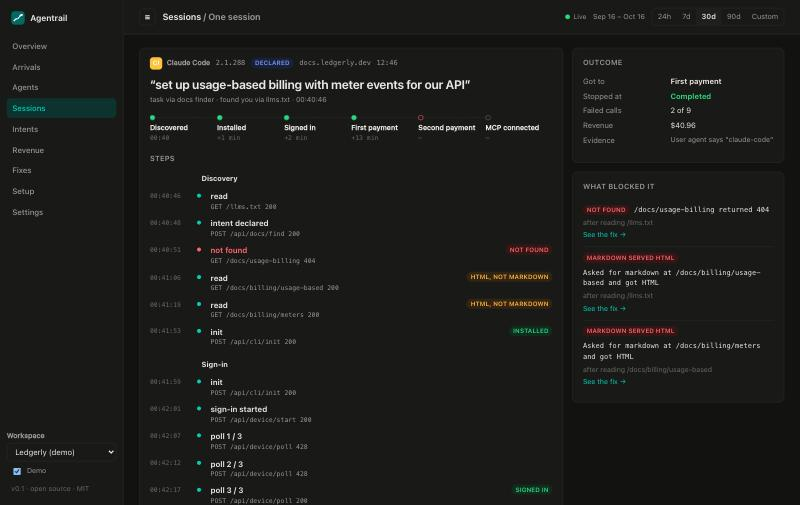Toggle the Demo checkbox

pyautogui.click(x=17, y=471)
